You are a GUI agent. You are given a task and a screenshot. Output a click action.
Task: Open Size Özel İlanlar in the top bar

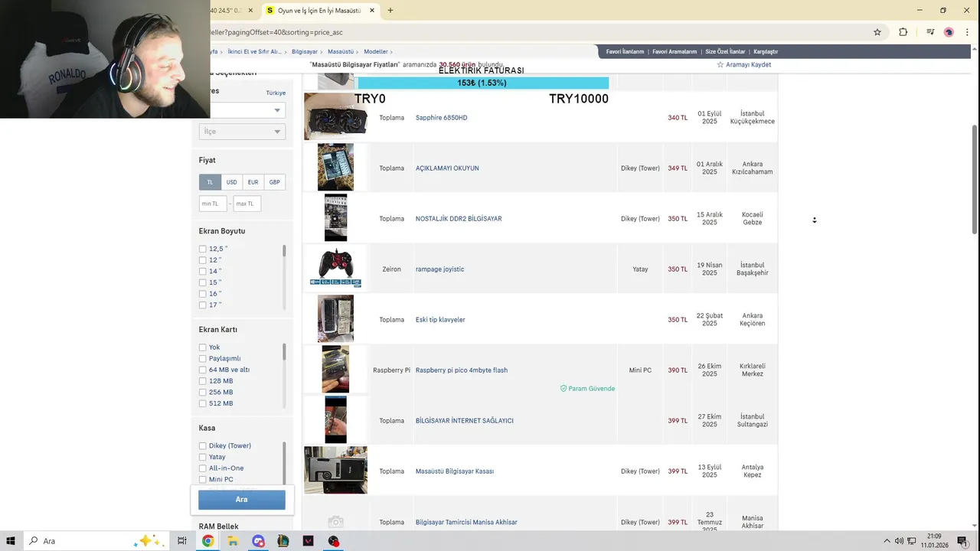pyautogui.click(x=725, y=52)
